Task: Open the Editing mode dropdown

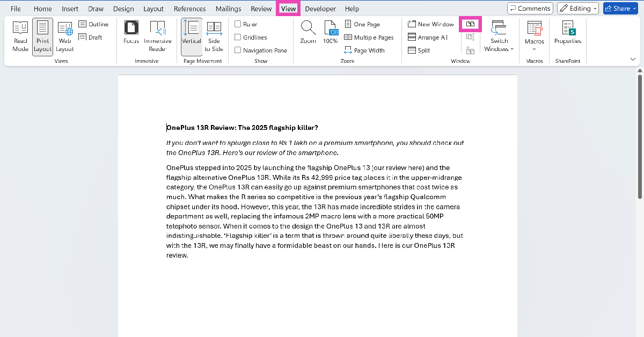Action: 578,9
